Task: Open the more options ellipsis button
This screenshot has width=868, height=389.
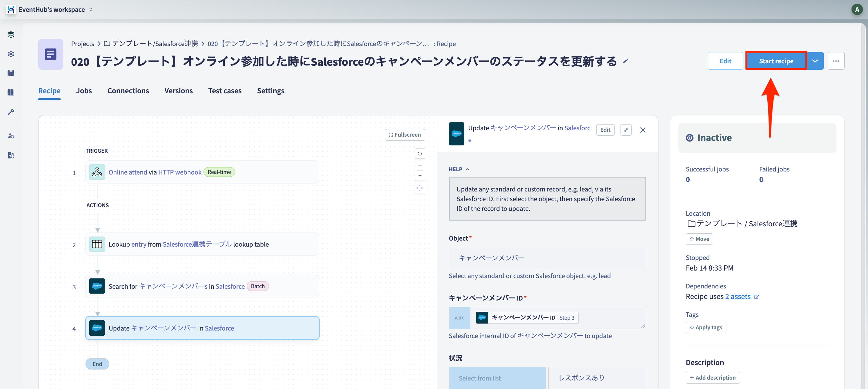Action: [x=836, y=61]
